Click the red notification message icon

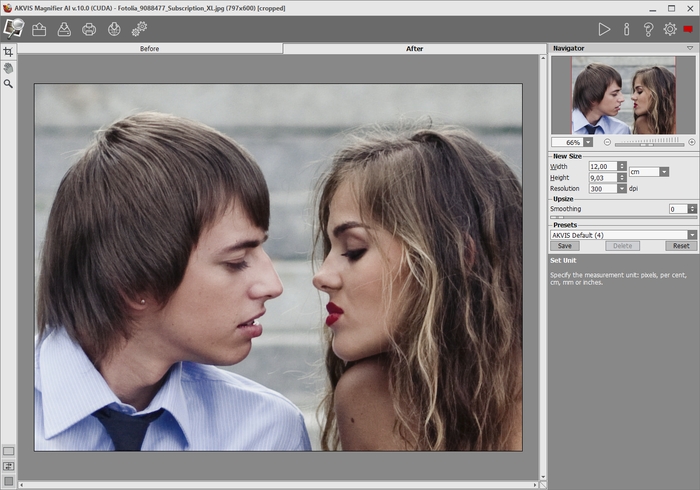tap(688, 29)
